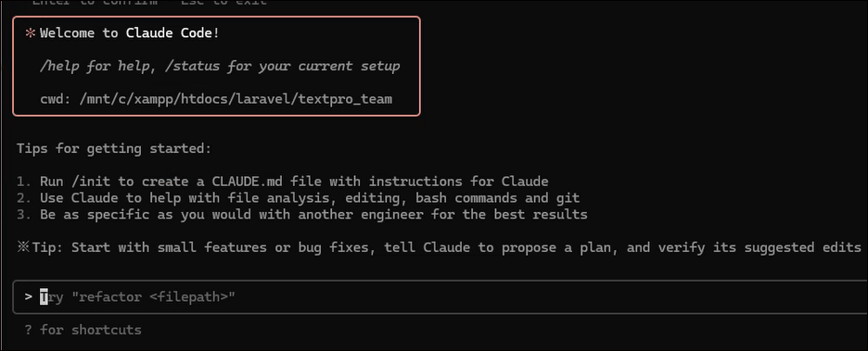This screenshot has width=868, height=351.
Task: Click the "<filepath>" placeholder in the prompt
Action: [188, 297]
